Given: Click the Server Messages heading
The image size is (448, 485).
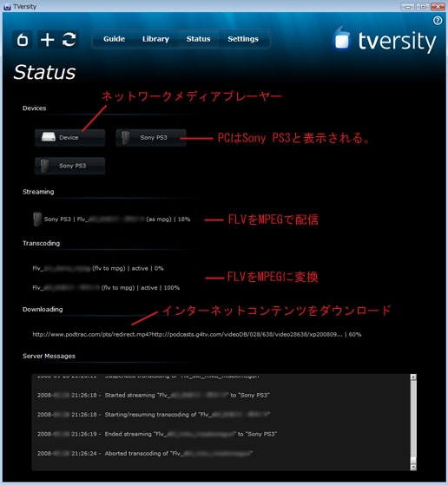Looking at the screenshot, I should pyautogui.click(x=49, y=356).
